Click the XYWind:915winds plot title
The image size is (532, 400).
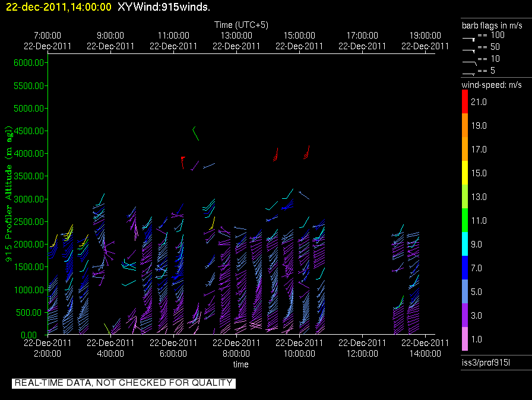(164, 7)
